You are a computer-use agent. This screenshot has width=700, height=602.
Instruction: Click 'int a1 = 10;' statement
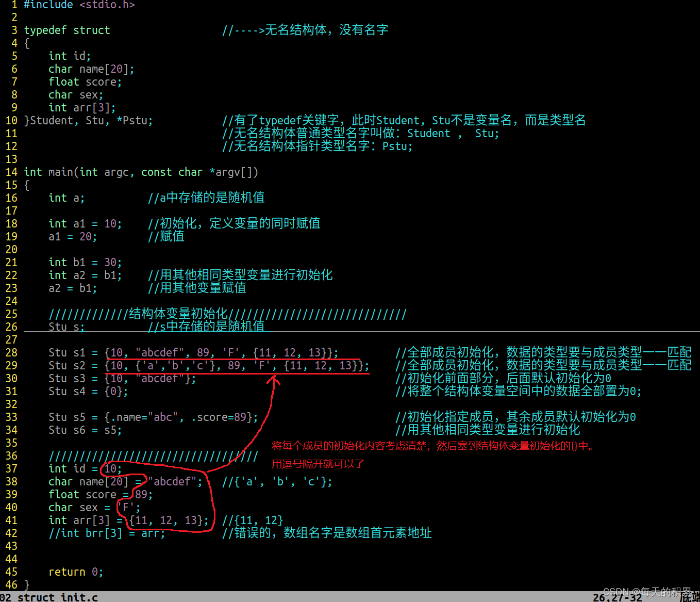[x=85, y=224]
